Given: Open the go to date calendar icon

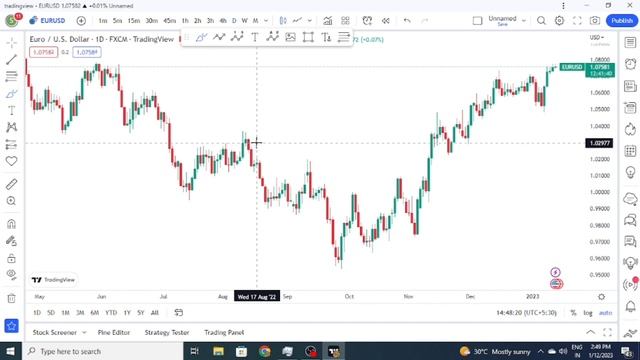Looking at the screenshot, I should click(178, 313).
